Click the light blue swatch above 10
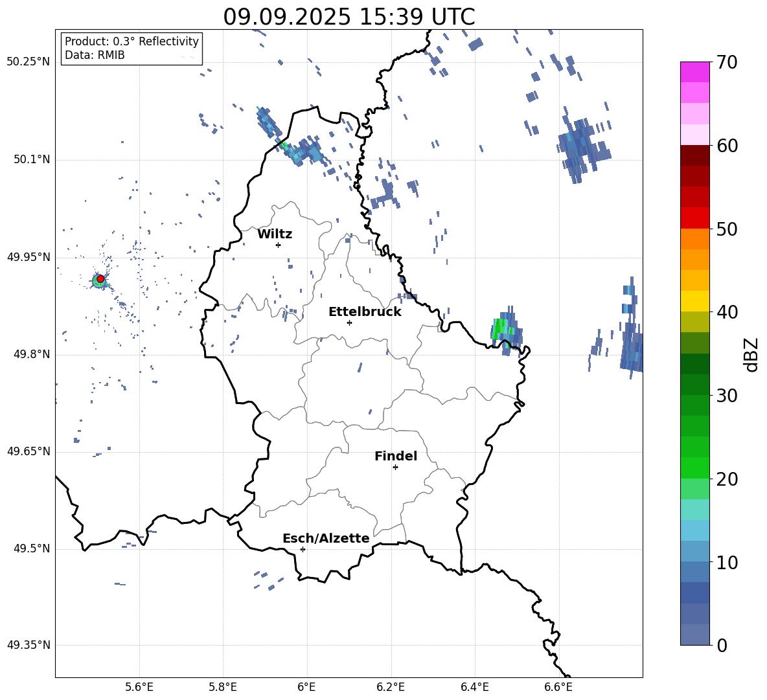The image size is (767, 700). (x=695, y=551)
